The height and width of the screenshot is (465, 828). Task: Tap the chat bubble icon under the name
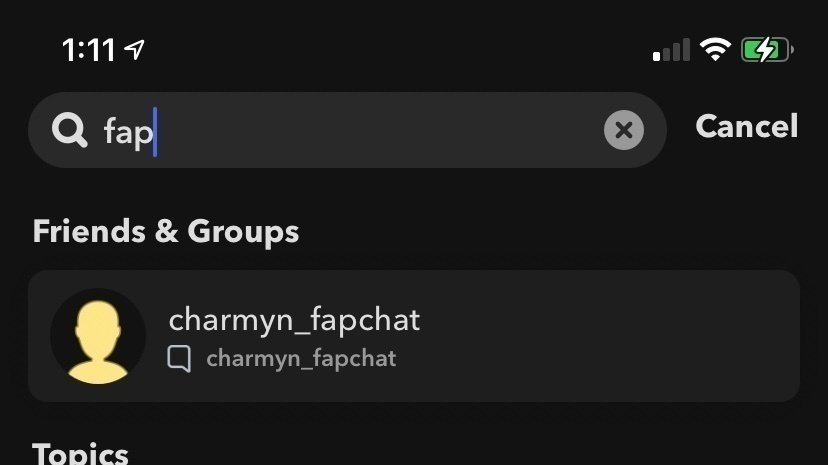pyautogui.click(x=179, y=359)
